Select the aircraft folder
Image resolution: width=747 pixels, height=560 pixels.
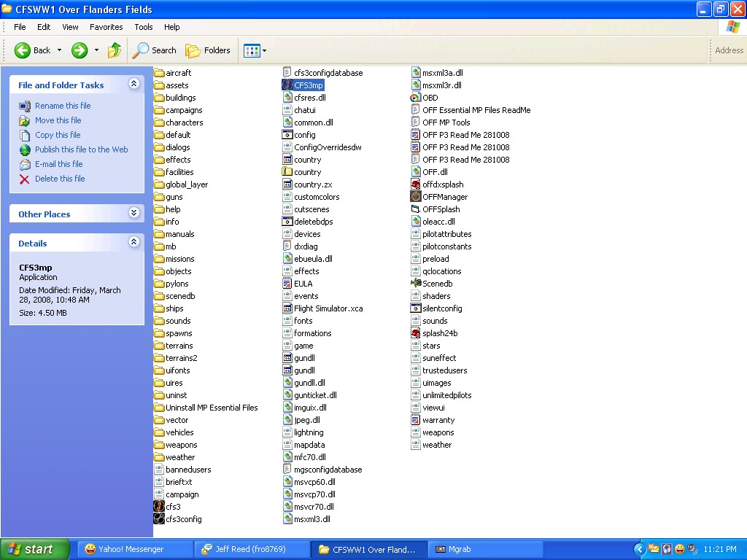click(x=172, y=73)
